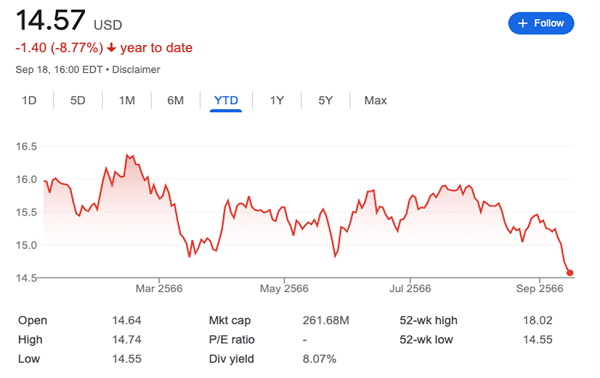Screen dimensions: 600x378
Task: Click the dividend yield value 8.07%
Action: pyautogui.click(x=319, y=359)
